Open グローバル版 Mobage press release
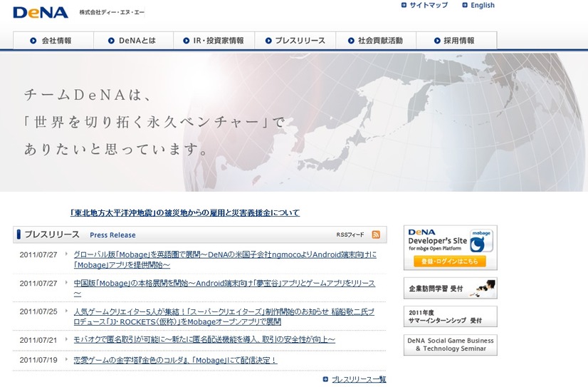Image resolution: width=588 pixels, height=387 pixels. tap(225, 259)
